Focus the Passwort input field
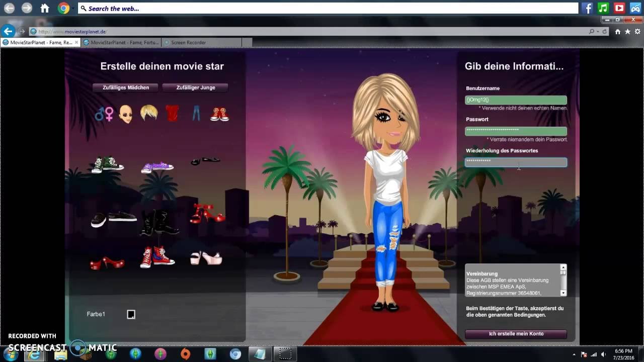Viewport: 644px width, 362px height. [516, 131]
